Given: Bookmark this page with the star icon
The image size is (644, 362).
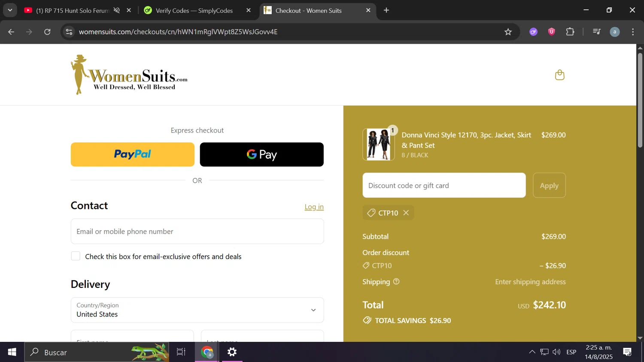Looking at the screenshot, I should click(x=508, y=32).
